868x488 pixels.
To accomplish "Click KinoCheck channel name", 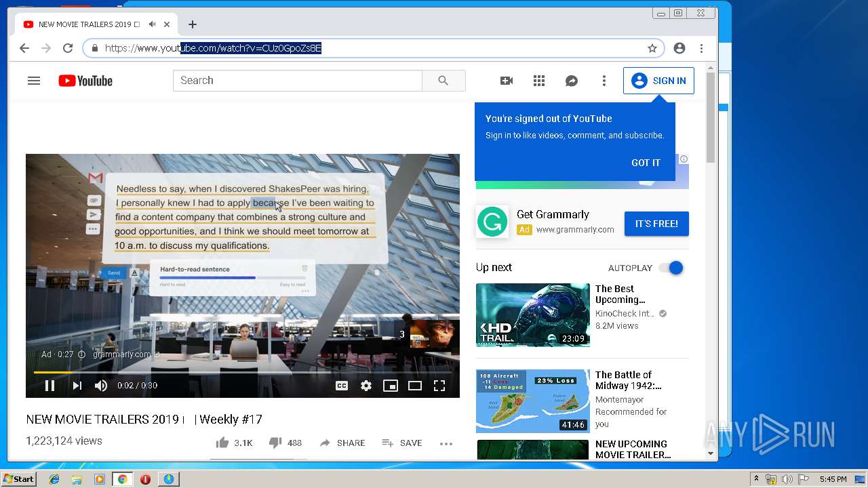I will [625, 313].
